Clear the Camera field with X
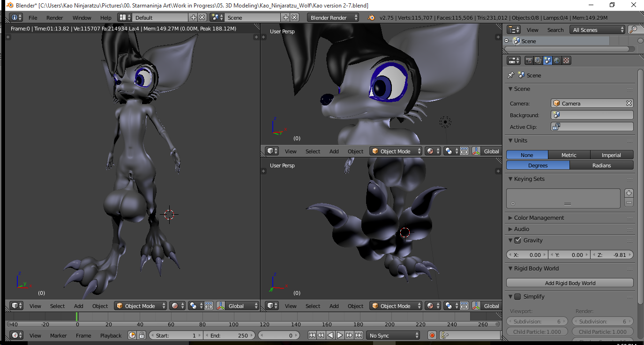This screenshot has height=345, width=644. (629, 103)
